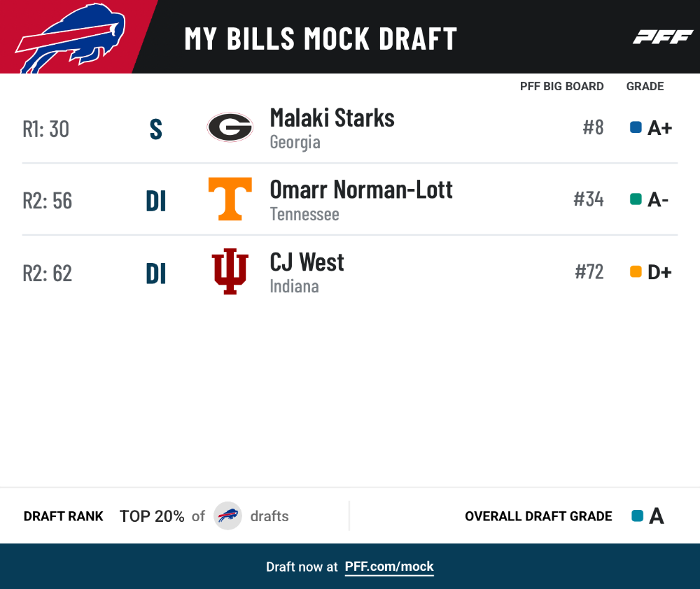Click the PFF logo in the header
700x589 pixels.
pos(663,37)
